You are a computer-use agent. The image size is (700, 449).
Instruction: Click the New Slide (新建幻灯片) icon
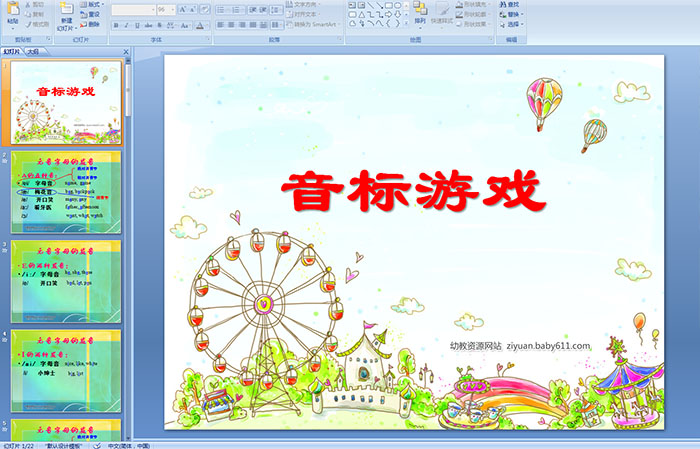67,9
